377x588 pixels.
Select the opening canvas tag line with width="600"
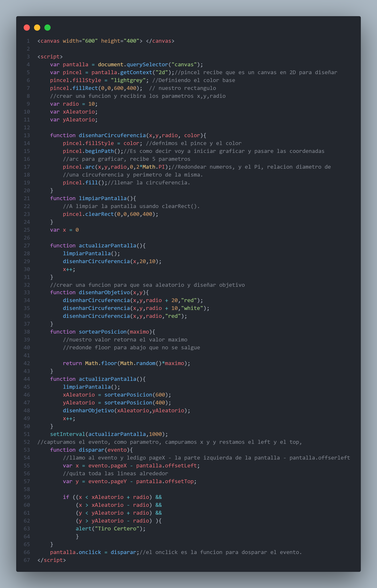[x=106, y=41]
